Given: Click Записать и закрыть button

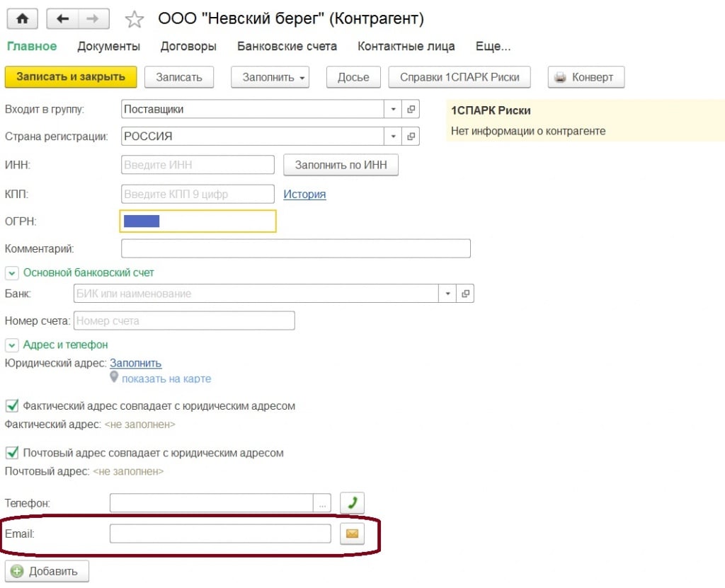Looking at the screenshot, I should [70, 77].
